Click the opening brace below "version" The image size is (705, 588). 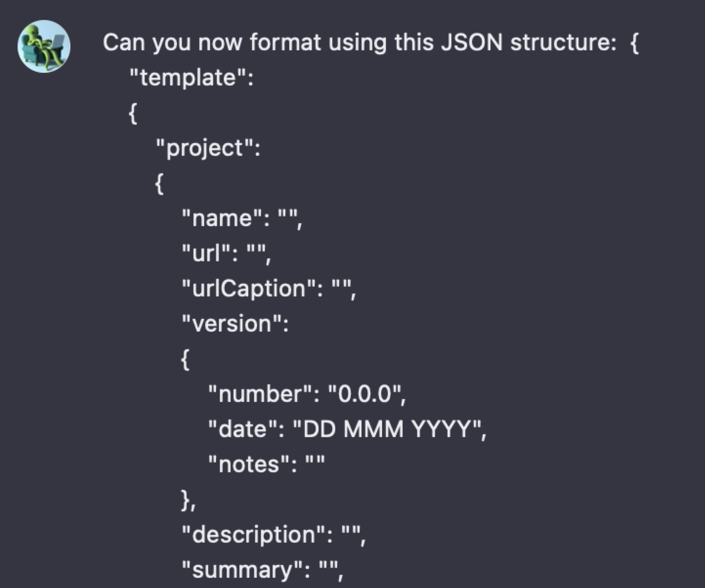[185, 360]
